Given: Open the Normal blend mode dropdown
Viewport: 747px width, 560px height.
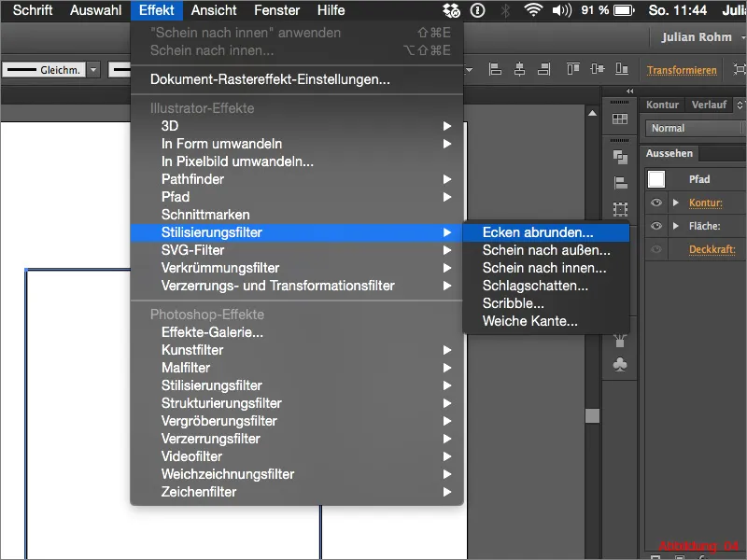Looking at the screenshot, I should click(x=695, y=128).
